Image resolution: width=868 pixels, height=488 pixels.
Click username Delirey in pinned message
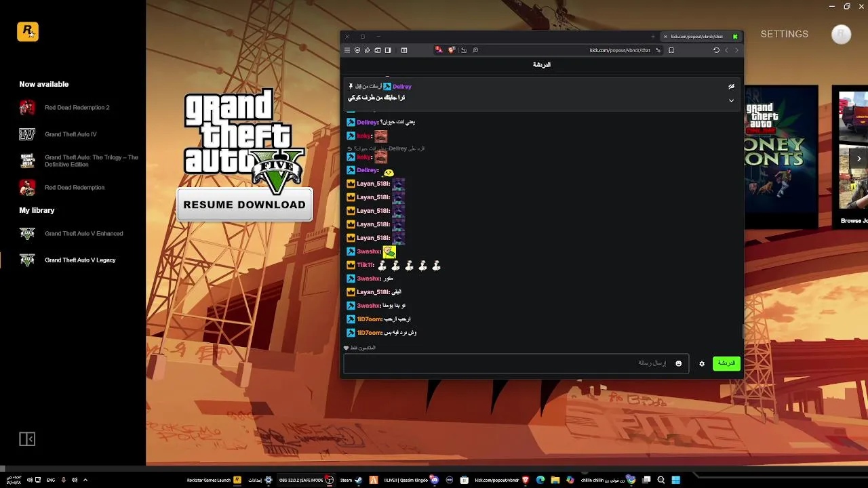(x=402, y=87)
